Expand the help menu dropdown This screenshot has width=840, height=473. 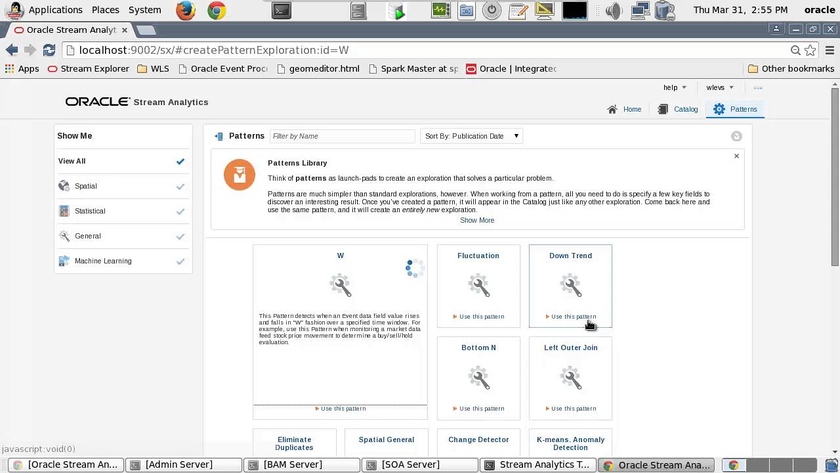(x=674, y=88)
